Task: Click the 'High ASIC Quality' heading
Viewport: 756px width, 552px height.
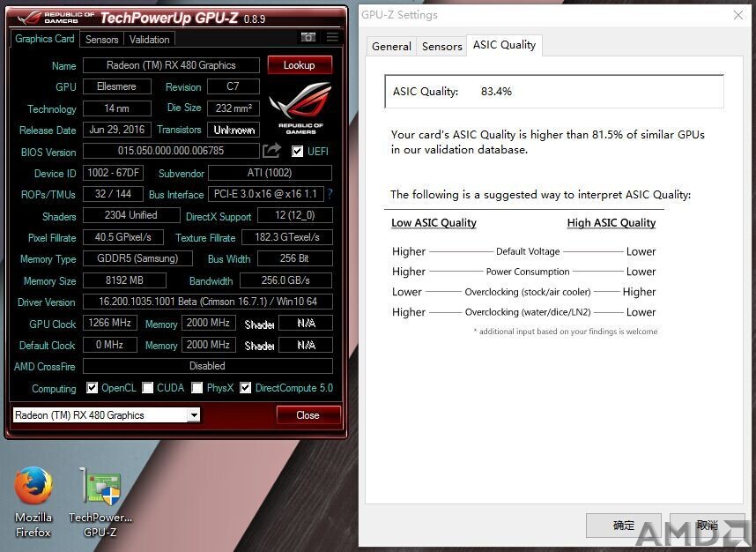Action: [x=611, y=222]
